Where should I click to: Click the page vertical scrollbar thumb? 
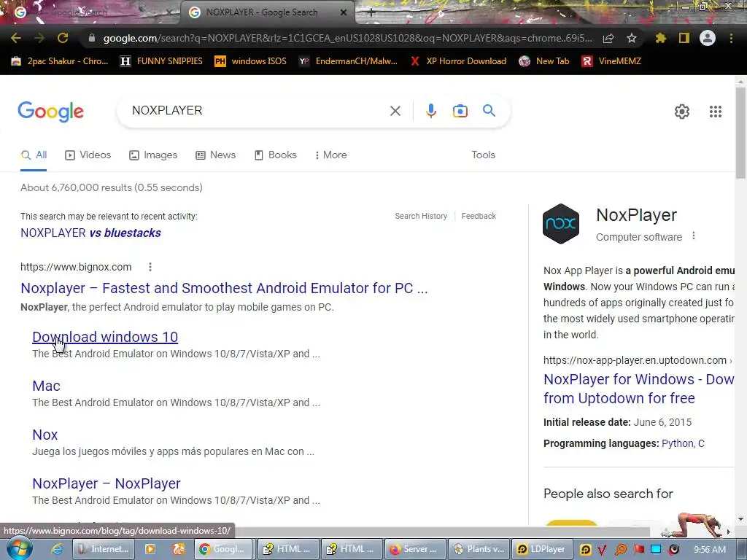click(740, 133)
